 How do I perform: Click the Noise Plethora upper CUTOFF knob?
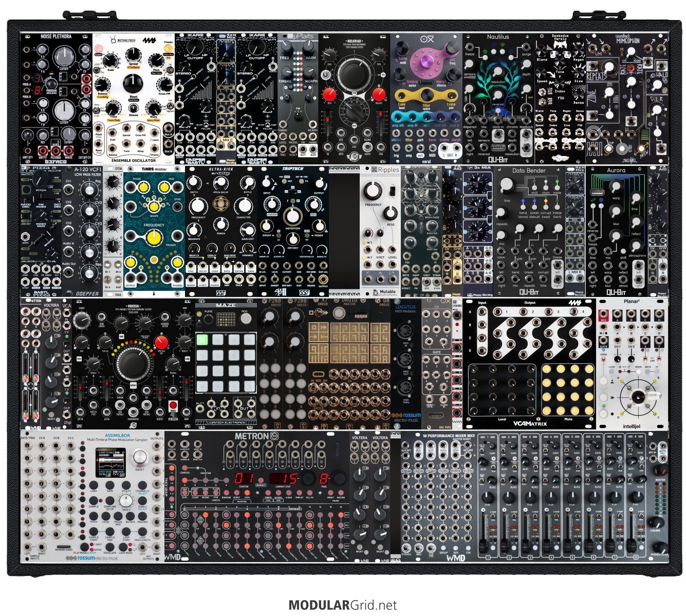64,57
